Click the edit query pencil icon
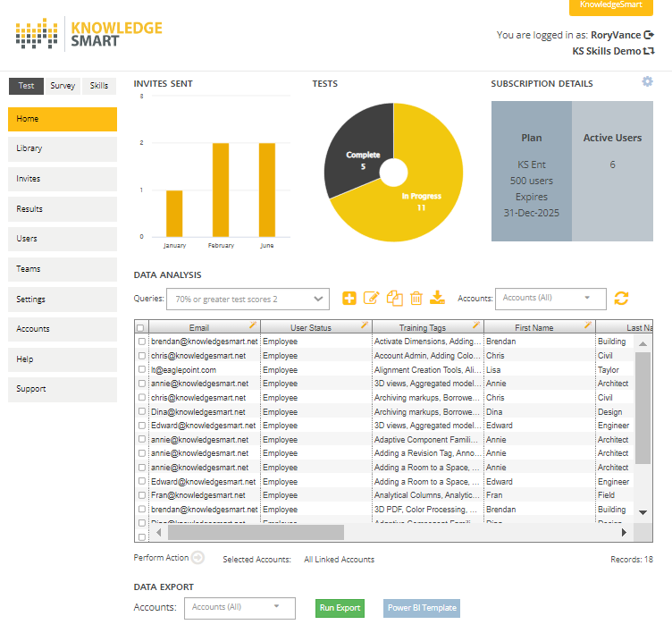672x633 pixels. pyautogui.click(x=371, y=298)
